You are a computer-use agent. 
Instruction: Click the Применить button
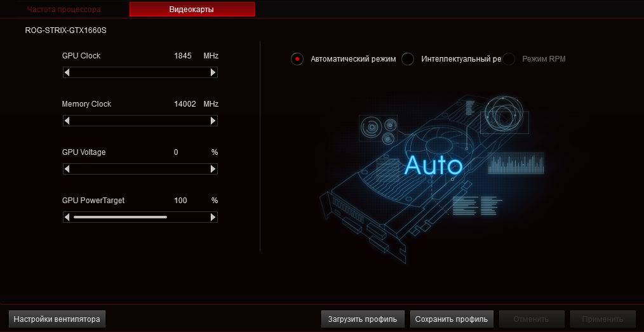[603, 319]
